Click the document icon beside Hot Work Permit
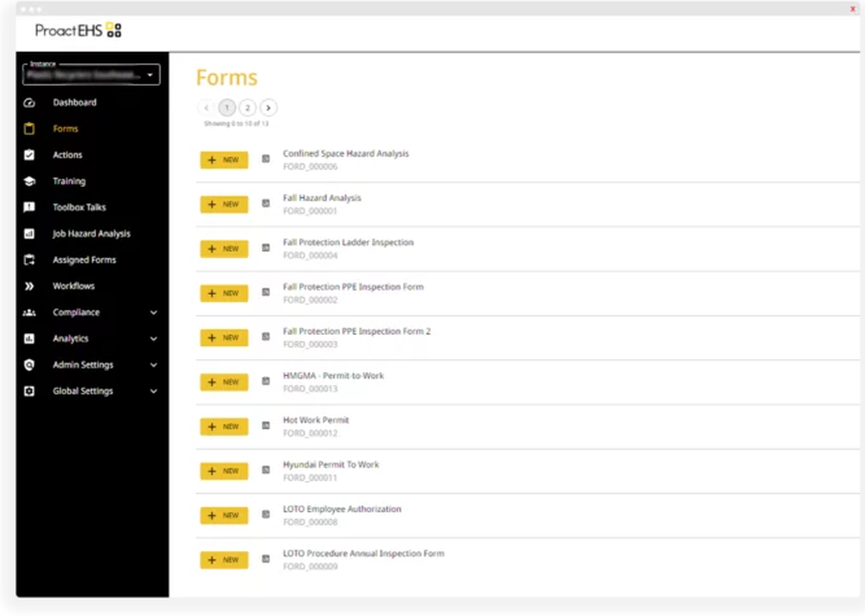Image resolution: width=865 pixels, height=616 pixels. coord(266,426)
